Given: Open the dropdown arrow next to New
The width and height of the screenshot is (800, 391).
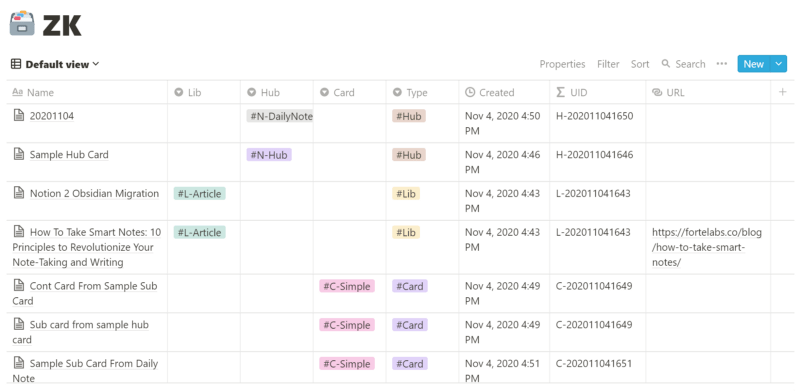Looking at the screenshot, I should coord(778,64).
